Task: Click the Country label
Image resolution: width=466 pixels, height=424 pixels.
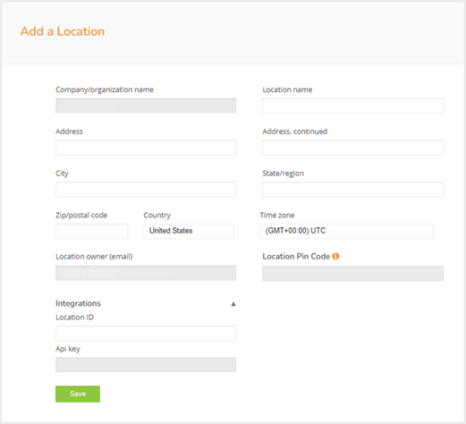Action: (x=157, y=215)
